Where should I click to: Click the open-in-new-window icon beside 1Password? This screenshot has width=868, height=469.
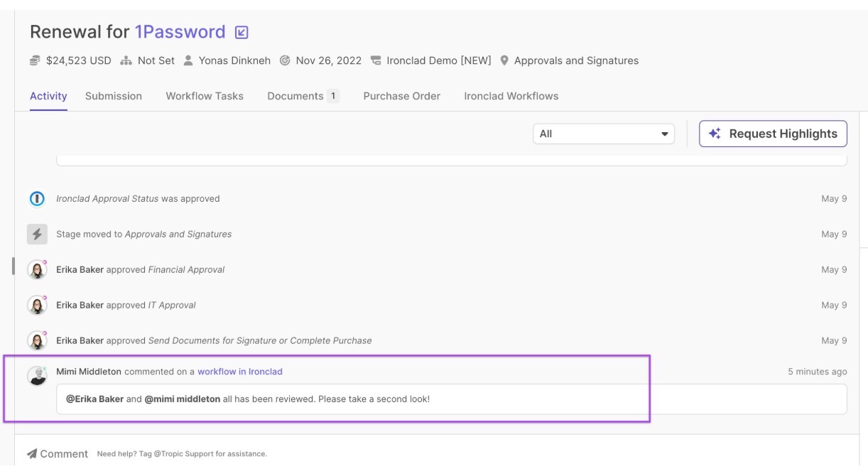click(242, 33)
